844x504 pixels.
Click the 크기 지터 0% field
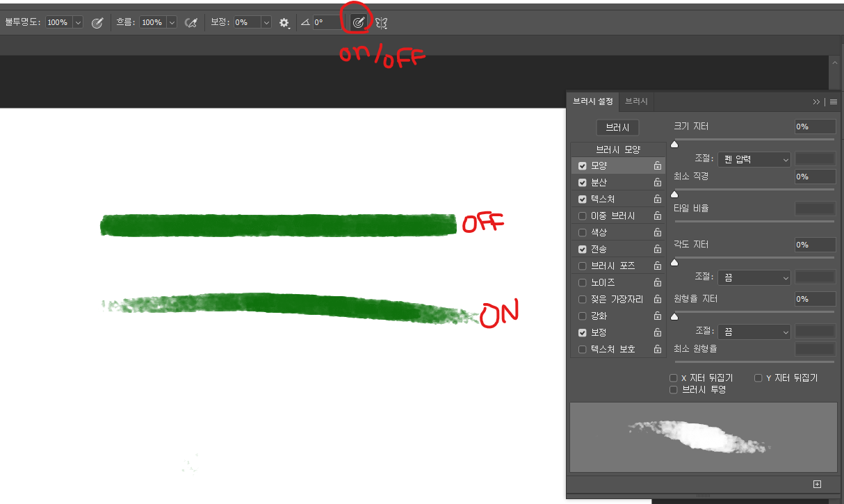(815, 127)
